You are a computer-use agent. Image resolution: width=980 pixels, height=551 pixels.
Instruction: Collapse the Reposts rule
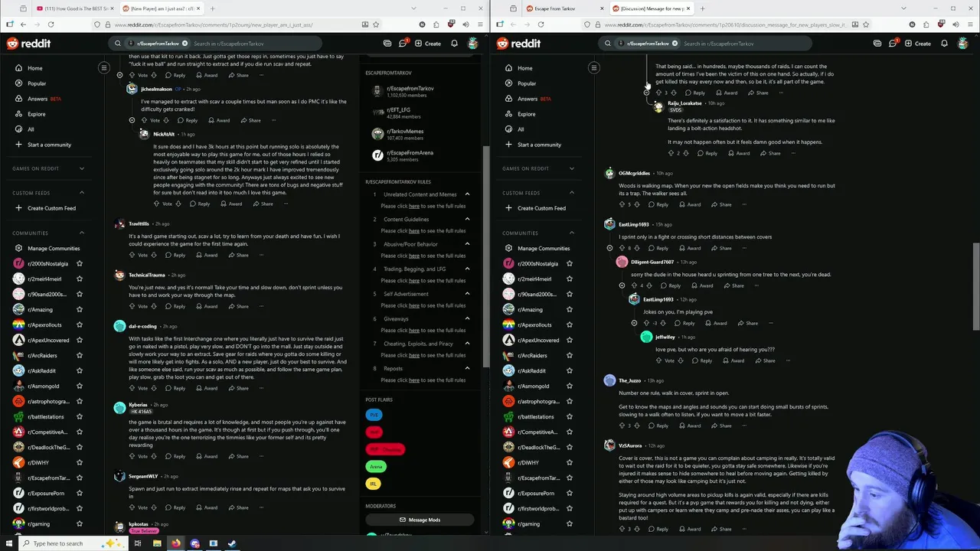[x=467, y=368]
